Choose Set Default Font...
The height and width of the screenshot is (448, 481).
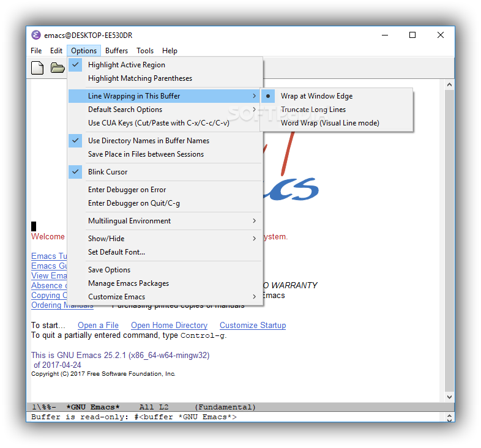[166, 252]
